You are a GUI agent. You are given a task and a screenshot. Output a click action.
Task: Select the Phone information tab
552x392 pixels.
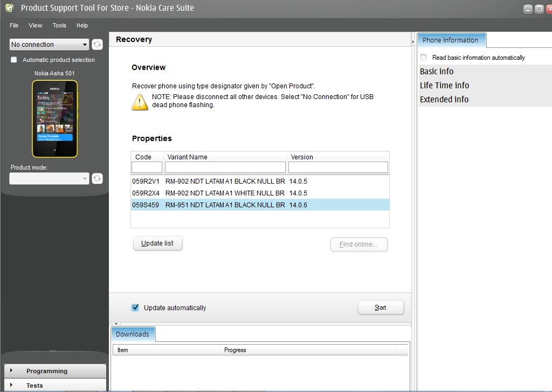coord(451,40)
